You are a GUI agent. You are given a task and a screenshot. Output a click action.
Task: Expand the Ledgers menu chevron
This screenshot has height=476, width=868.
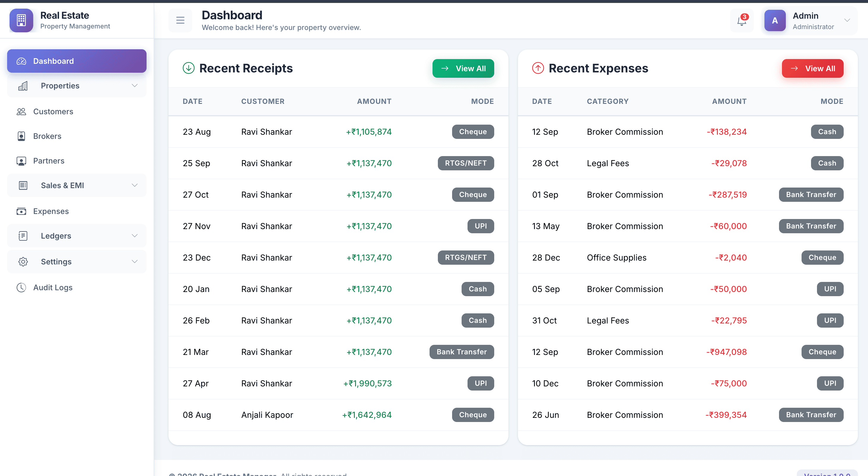coord(134,236)
